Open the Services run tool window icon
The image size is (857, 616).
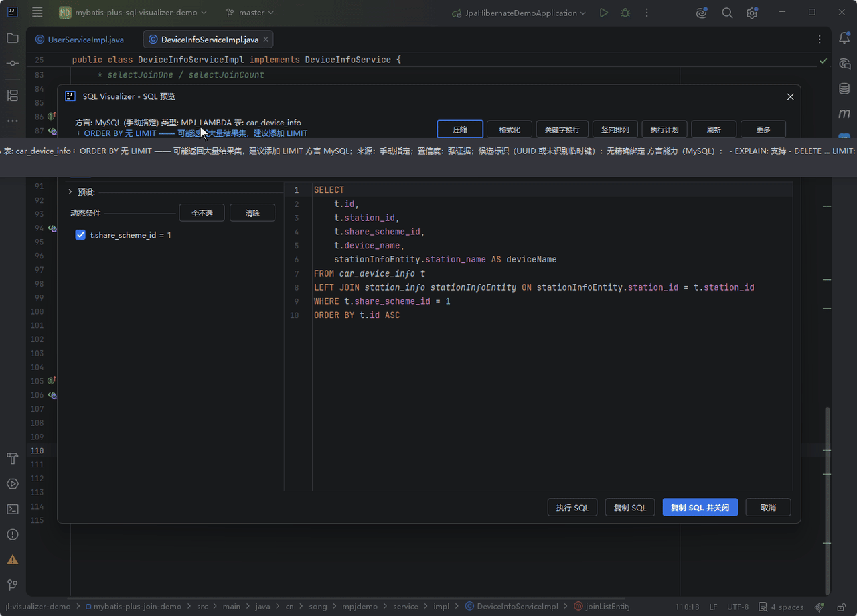(13, 483)
